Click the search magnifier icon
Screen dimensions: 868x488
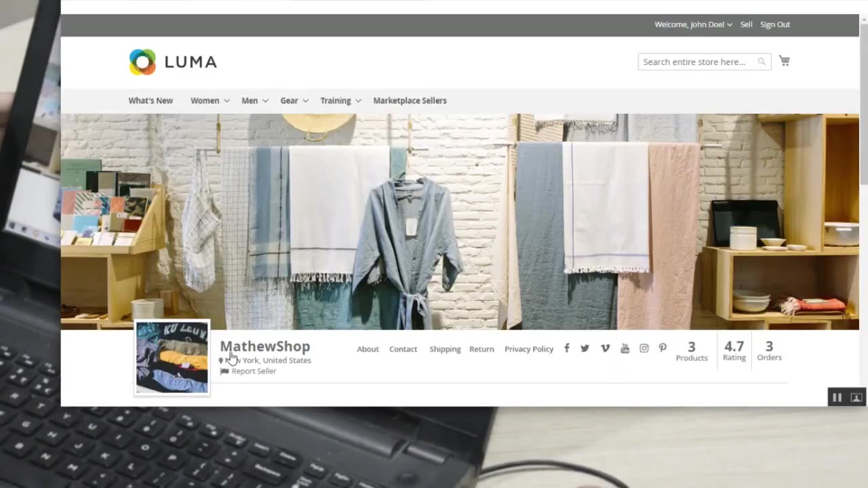tap(762, 62)
